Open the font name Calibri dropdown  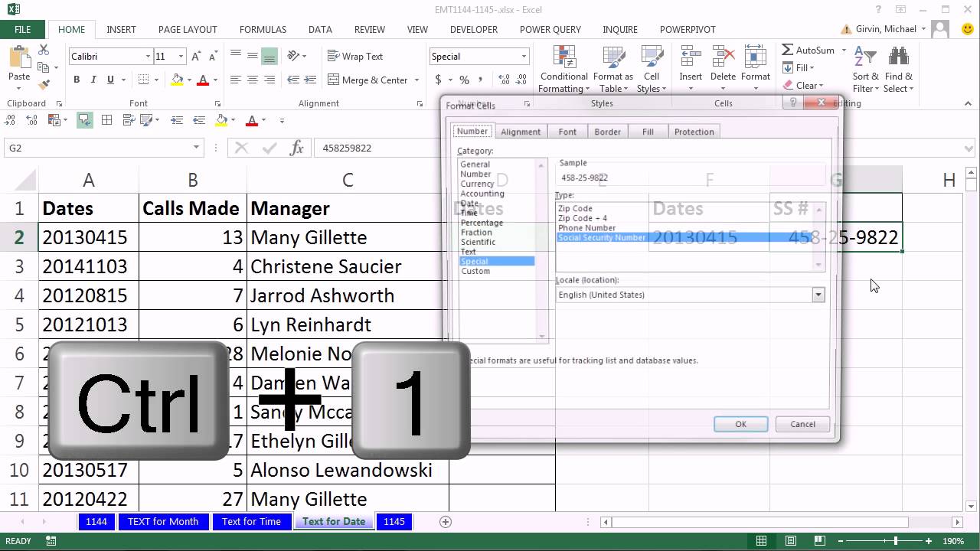pos(148,57)
